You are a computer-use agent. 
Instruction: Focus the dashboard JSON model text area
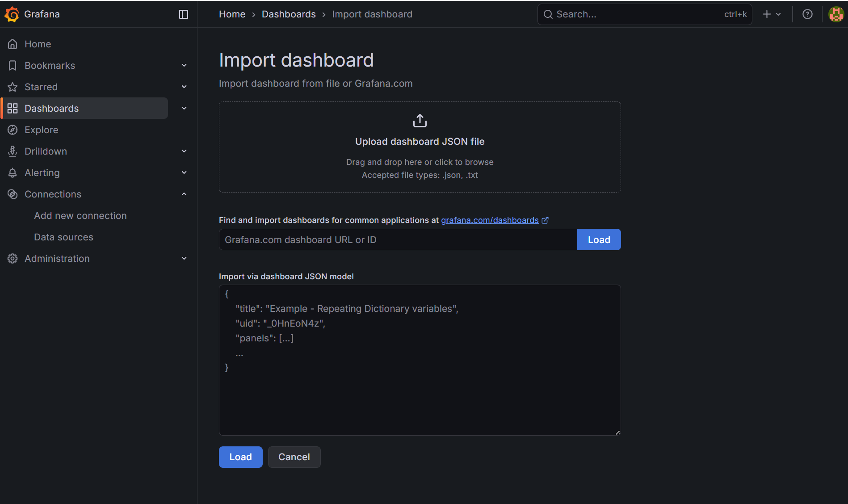[420, 360]
